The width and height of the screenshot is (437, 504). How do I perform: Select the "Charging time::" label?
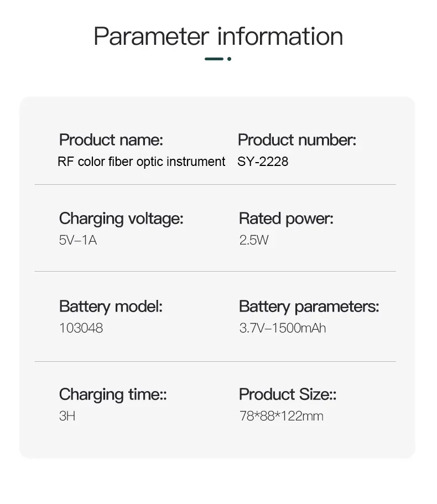(113, 394)
